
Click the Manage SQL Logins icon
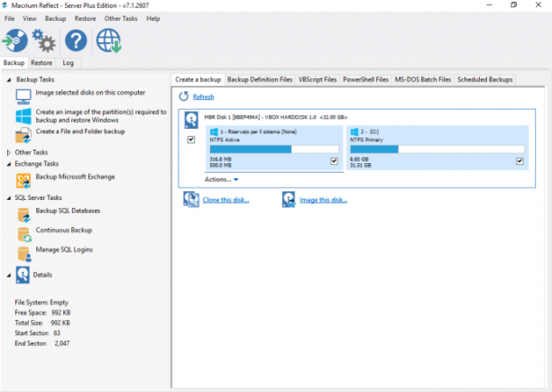[24, 254]
